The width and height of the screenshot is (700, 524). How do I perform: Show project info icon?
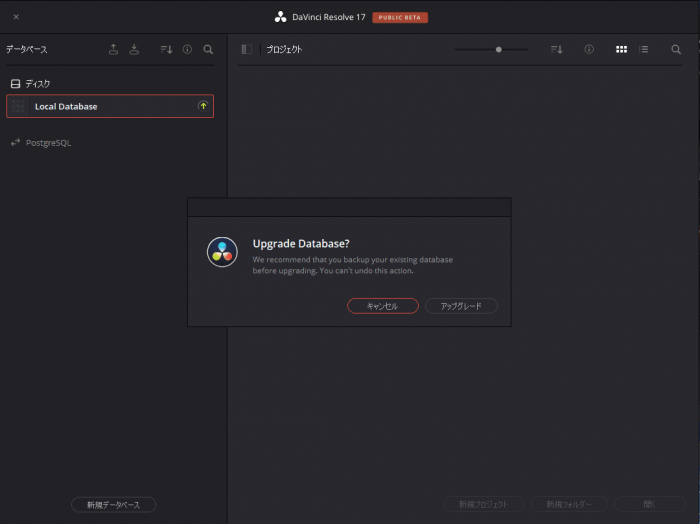[x=589, y=49]
